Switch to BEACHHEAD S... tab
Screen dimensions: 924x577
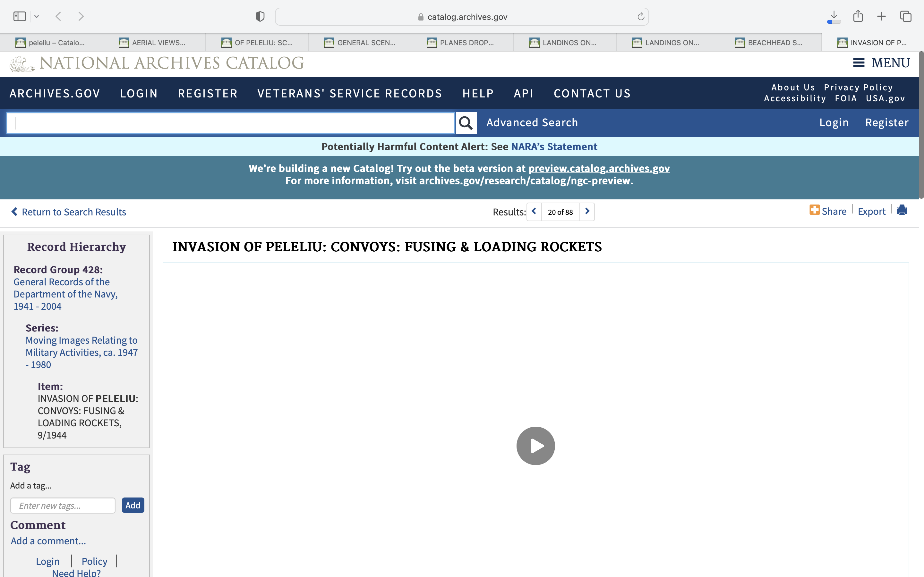tap(770, 43)
